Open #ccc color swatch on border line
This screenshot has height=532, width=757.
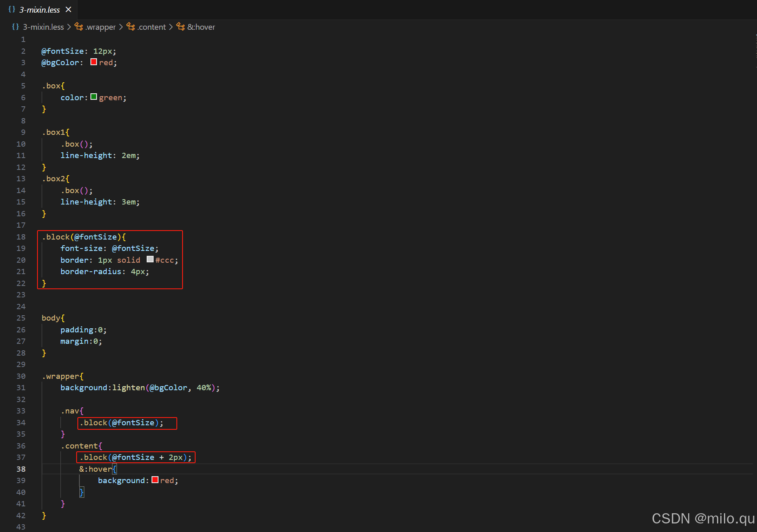tap(150, 259)
